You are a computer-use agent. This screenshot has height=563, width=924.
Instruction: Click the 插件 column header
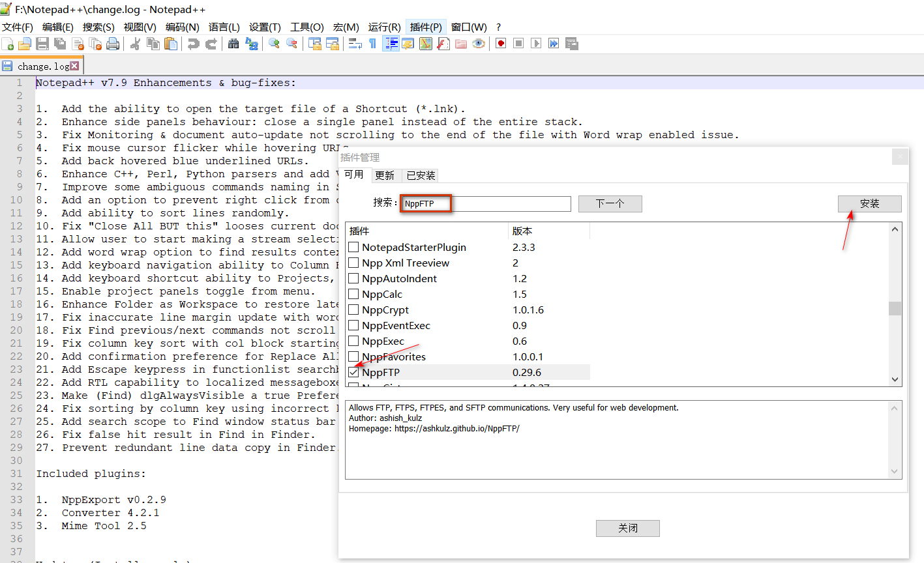[x=426, y=231]
